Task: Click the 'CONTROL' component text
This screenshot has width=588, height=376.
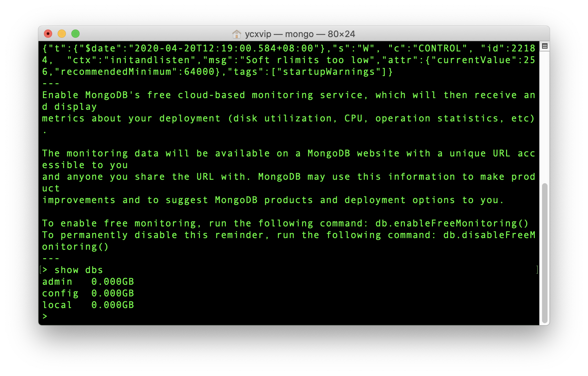Action: click(439, 48)
